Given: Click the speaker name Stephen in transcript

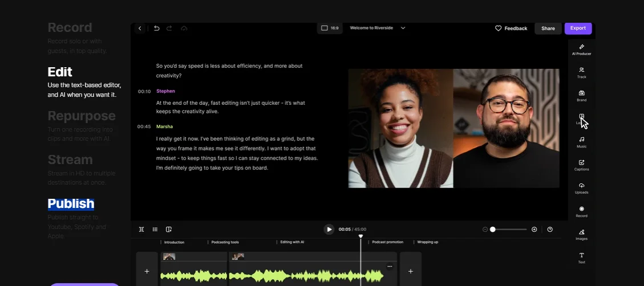Looking at the screenshot, I should tap(165, 91).
